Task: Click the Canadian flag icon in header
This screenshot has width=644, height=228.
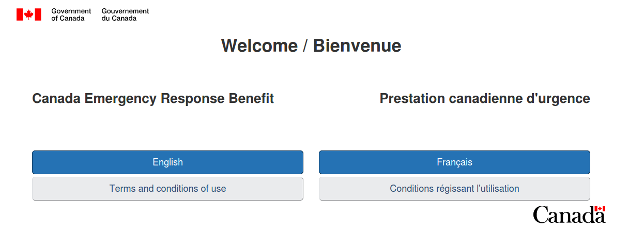Action: pos(28,14)
